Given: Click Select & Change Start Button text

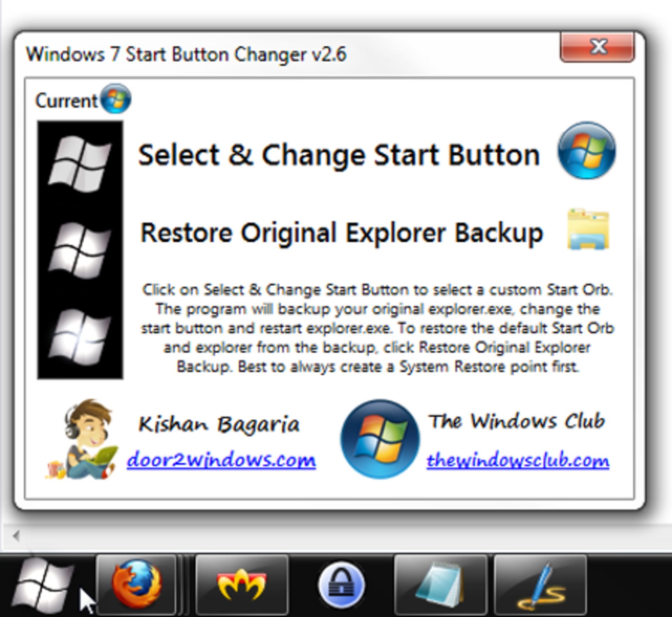Looking at the screenshot, I should (x=339, y=155).
